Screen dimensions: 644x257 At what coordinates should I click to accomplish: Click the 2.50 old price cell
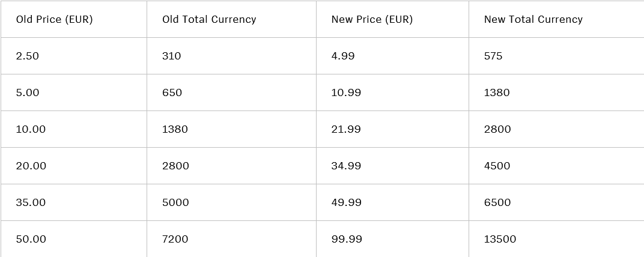click(28, 56)
